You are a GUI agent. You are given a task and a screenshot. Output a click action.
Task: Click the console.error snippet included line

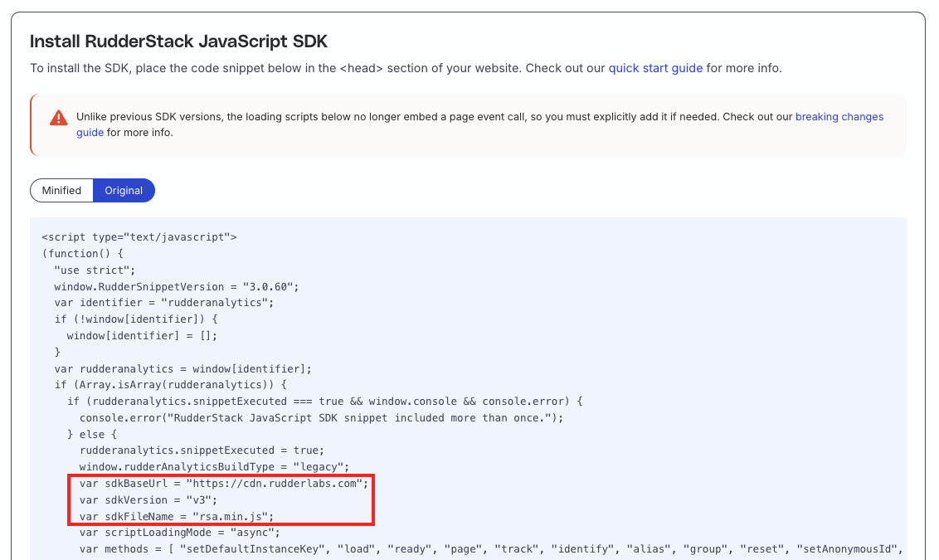[322, 417]
